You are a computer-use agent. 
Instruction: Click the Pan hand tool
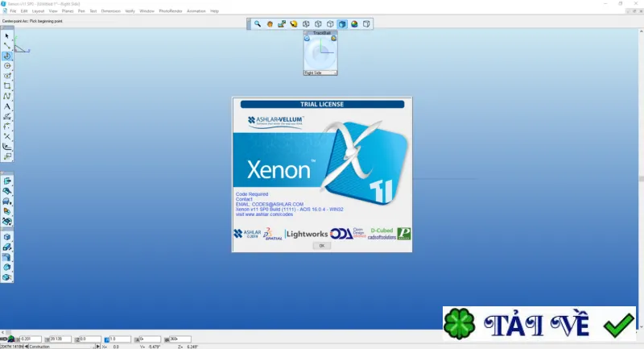tap(270, 24)
